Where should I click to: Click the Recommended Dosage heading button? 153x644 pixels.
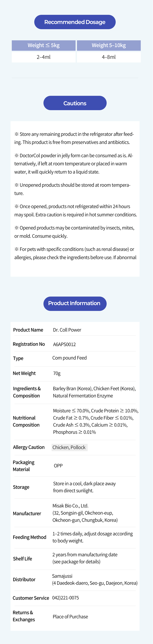coord(75,22)
